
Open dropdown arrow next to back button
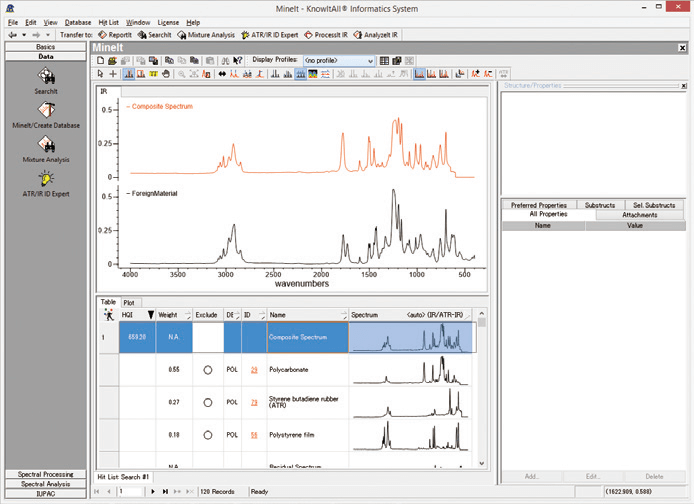click(x=24, y=35)
